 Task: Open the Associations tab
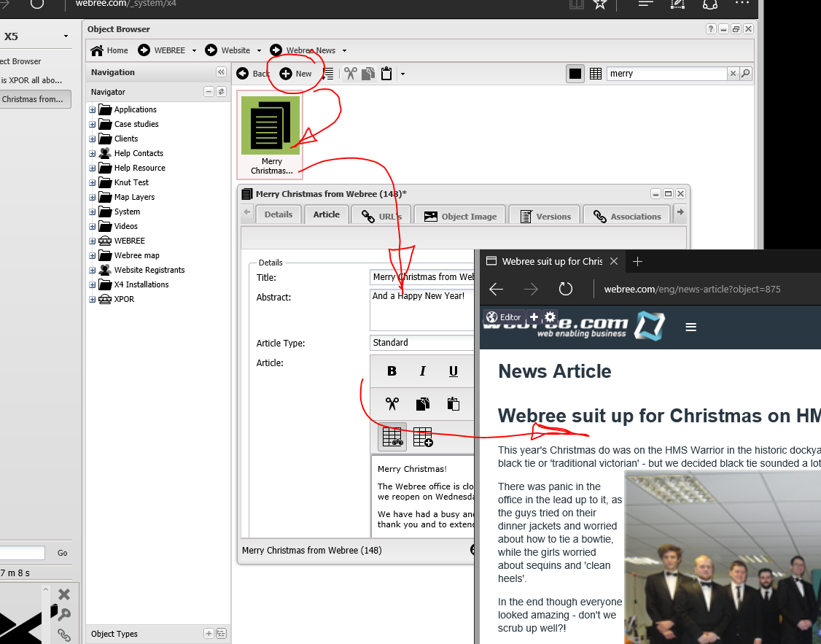point(627,216)
